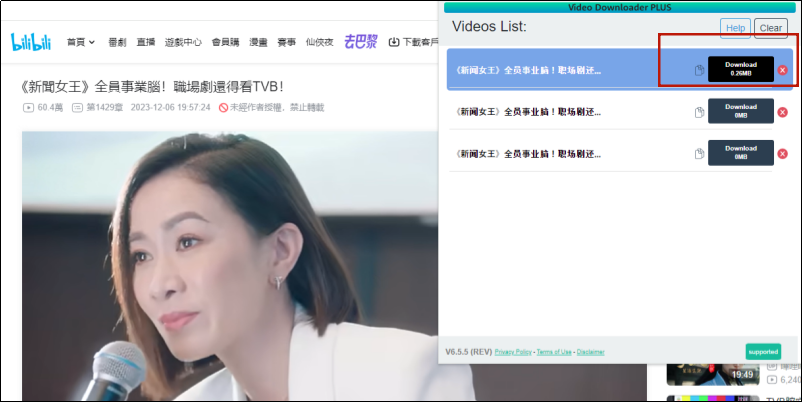Viewport: 803px width, 403px height.
Task: Click the 第1429章 danmaku count icon
Action: tap(77, 108)
